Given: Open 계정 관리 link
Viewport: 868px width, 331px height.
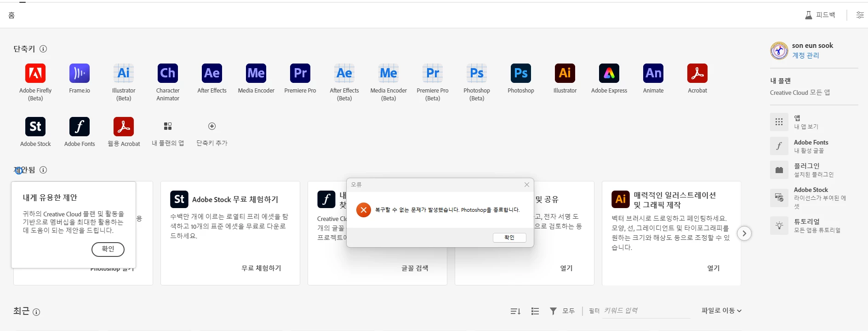Looking at the screenshot, I should [x=805, y=55].
